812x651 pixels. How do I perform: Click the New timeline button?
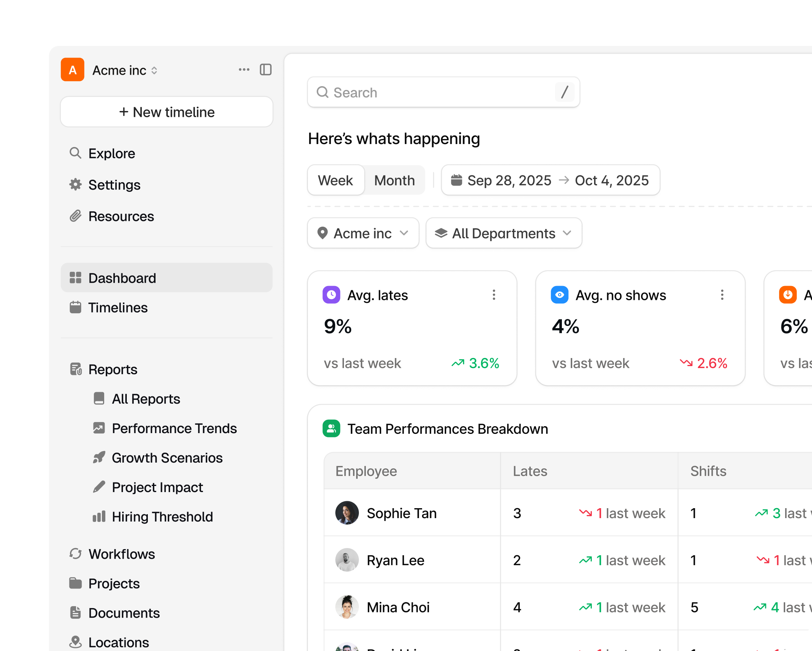point(167,112)
